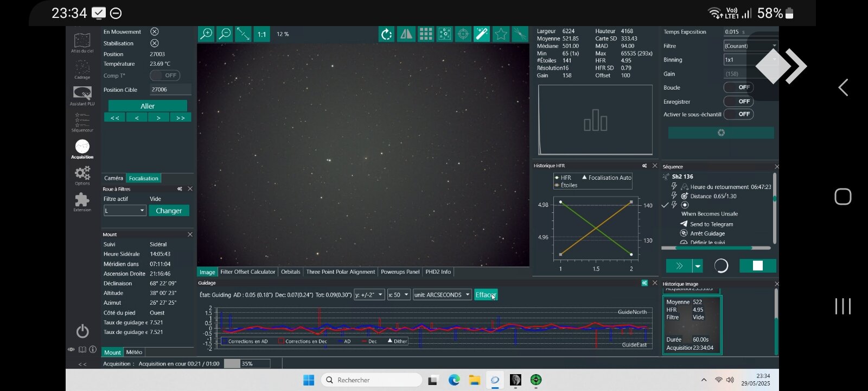Open the Atlas du ciel section

[x=82, y=43]
